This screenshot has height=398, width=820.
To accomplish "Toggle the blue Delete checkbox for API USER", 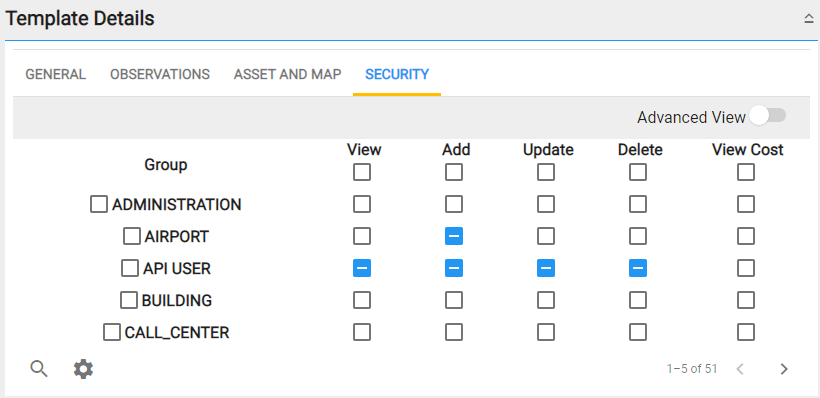I will coord(638,268).
